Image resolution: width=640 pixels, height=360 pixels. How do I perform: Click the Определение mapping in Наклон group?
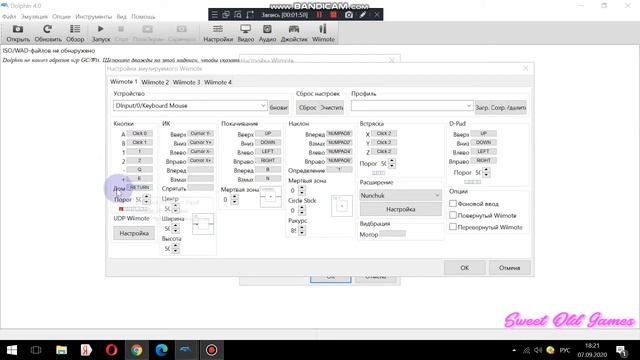tap(340, 169)
